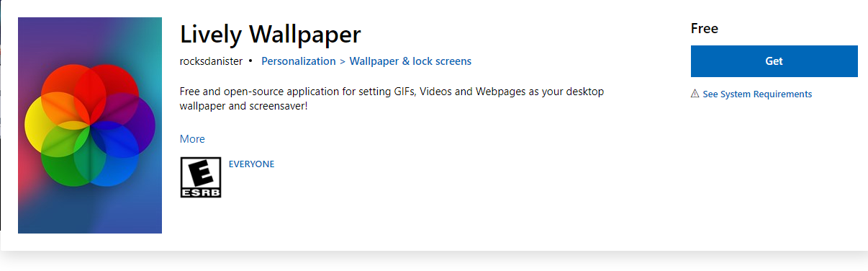Click the Free price label
Viewport: 868px width, 271px height.
pyautogui.click(x=705, y=29)
